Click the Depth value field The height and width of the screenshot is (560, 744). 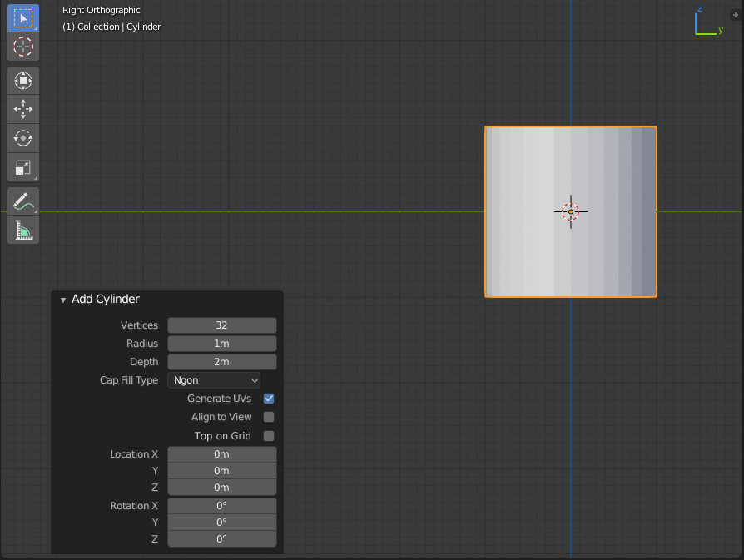[222, 362]
